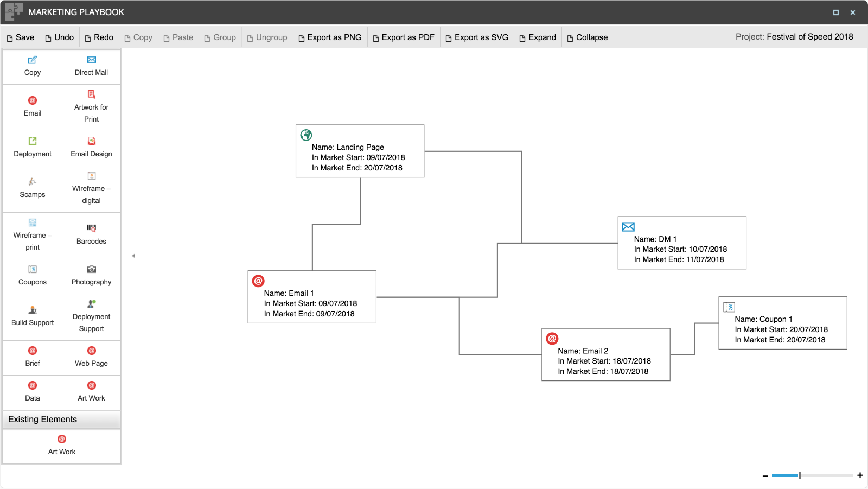
Task: Save the playbook diagram
Action: [x=20, y=37]
